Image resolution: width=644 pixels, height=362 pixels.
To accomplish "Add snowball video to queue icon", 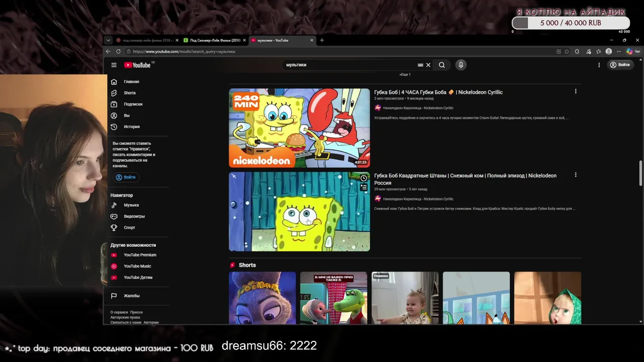I will 363,188.
